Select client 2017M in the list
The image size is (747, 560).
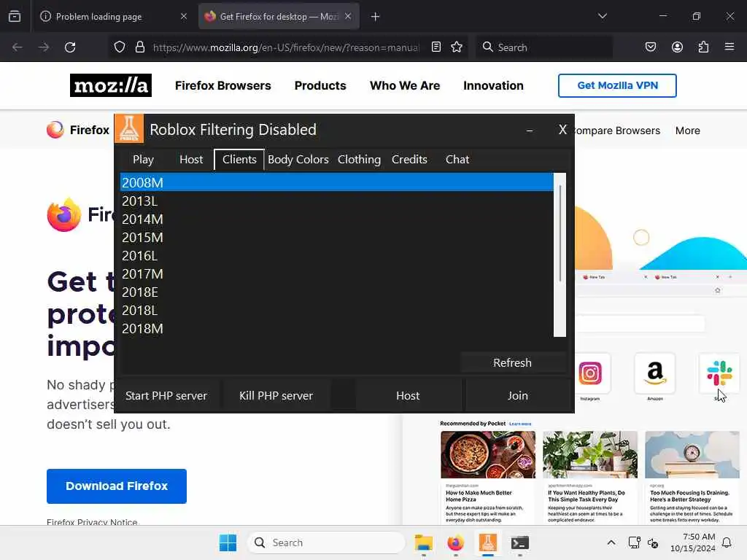tap(337, 274)
